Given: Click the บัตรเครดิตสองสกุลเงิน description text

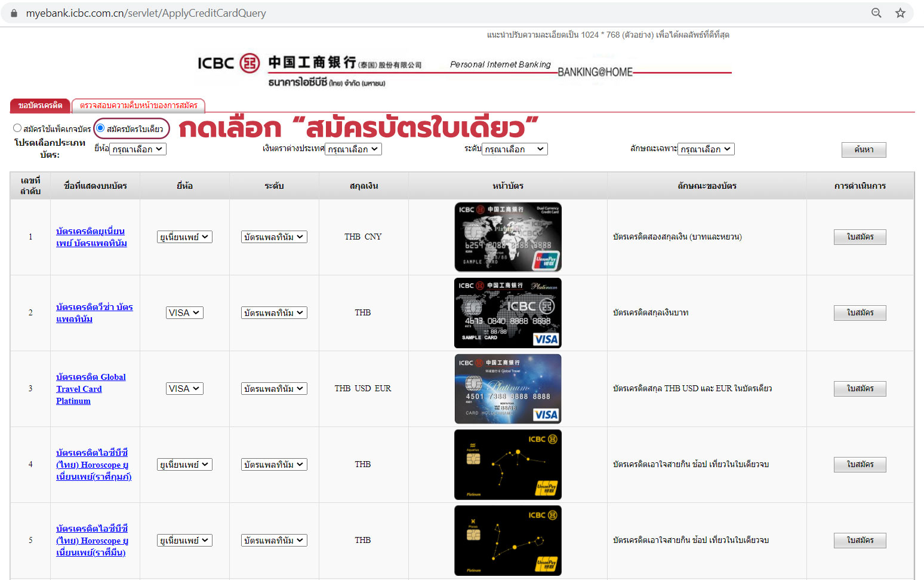Looking at the screenshot, I should 677,237.
